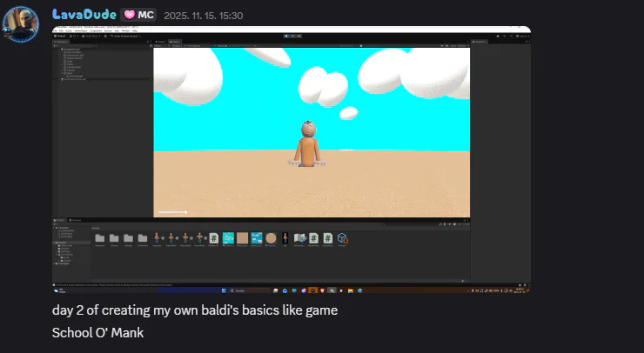
Task: Select the tan square texture asset
Action: [x=242, y=238]
